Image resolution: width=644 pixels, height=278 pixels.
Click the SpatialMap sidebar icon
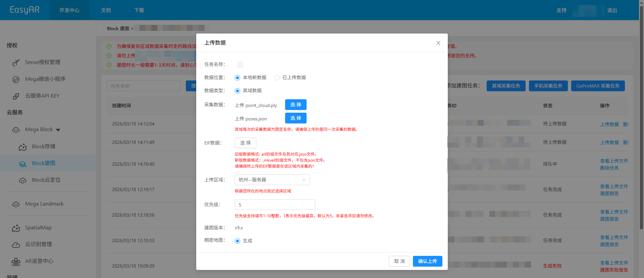(x=16, y=228)
